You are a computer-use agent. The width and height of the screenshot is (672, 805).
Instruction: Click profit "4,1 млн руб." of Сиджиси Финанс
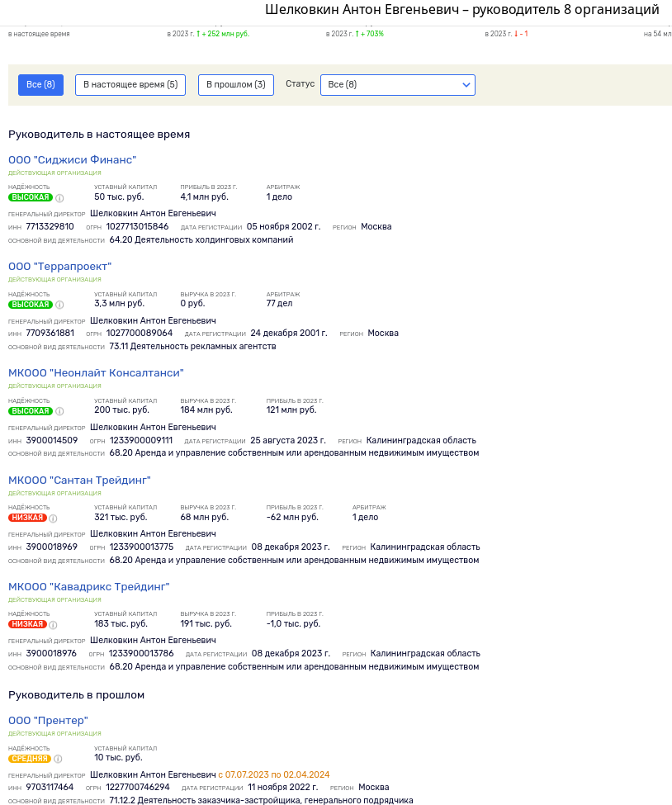tap(204, 197)
